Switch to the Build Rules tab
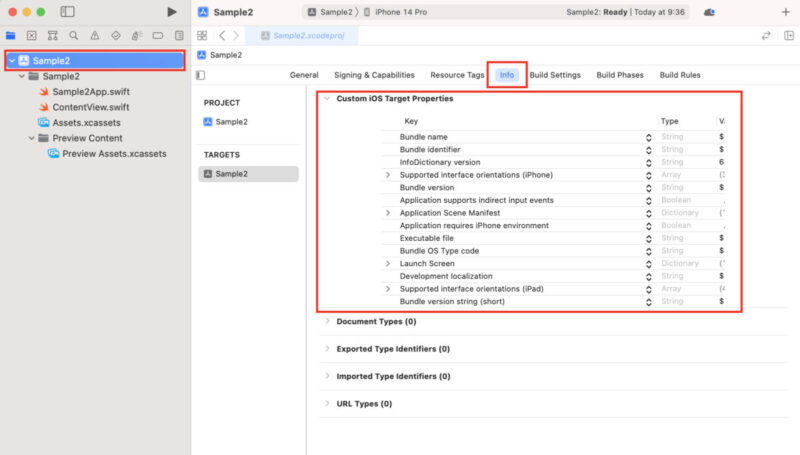This screenshot has width=800, height=455. (x=680, y=75)
